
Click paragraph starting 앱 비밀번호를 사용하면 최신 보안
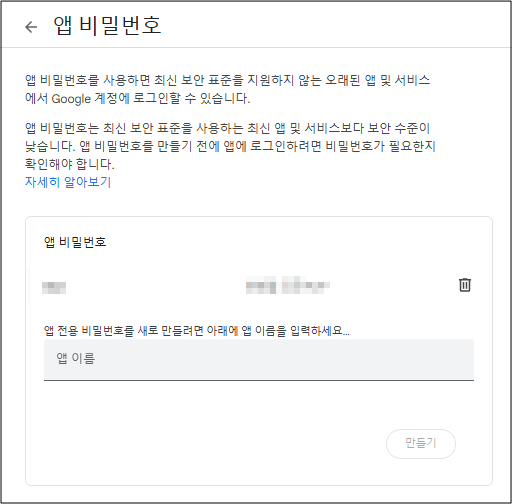tap(227, 89)
